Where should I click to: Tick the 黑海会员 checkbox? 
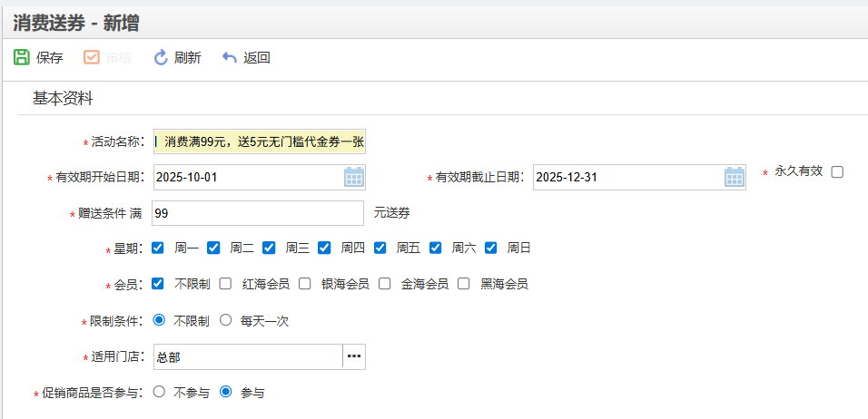(x=463, y=284)
